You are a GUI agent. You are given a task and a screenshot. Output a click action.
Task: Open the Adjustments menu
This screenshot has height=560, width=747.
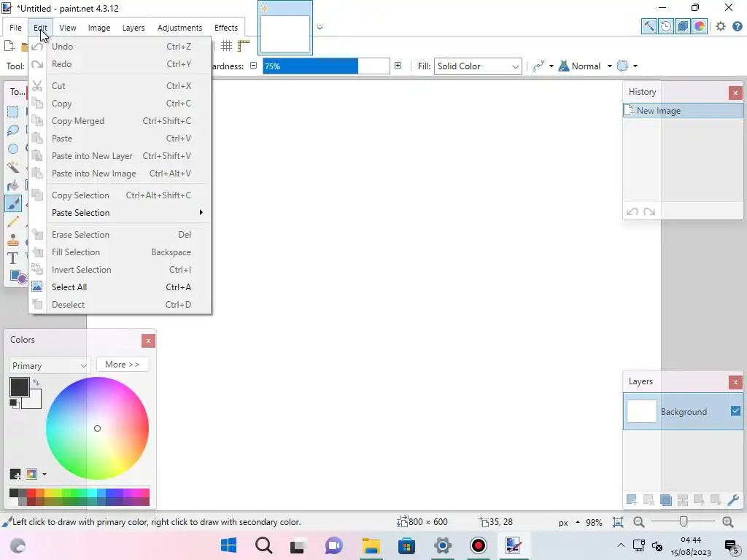179,28
